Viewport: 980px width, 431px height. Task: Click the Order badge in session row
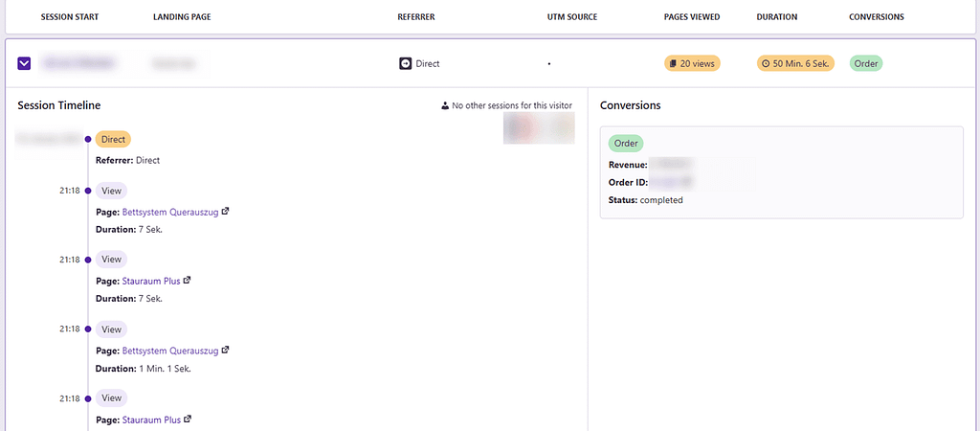pyautogui.click(x=865, y=63)
